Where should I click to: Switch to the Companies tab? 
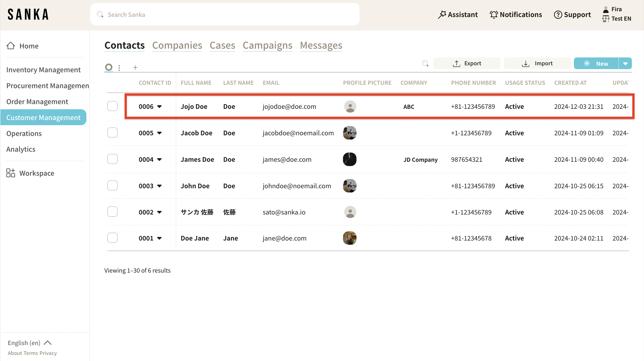[x=177, y=46]
